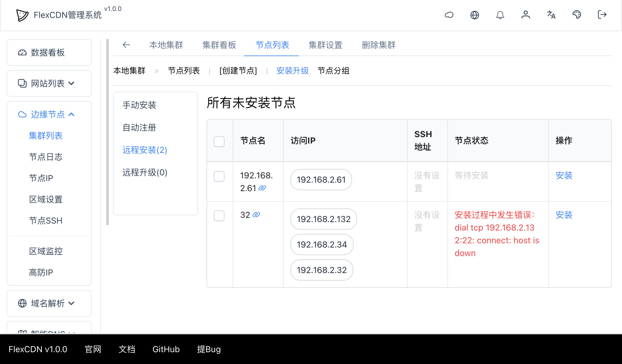Image resolution: width=622 pixels, height=364 pixels.
Task: Click the logout icon in the top right
Action: pyautogui.click(x=602, y=15)
